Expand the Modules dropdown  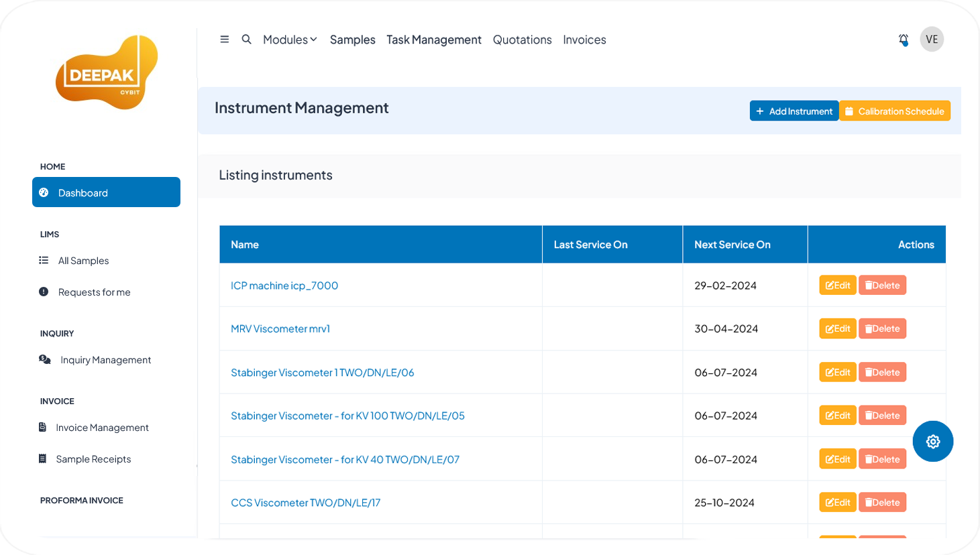coord(290,40)
